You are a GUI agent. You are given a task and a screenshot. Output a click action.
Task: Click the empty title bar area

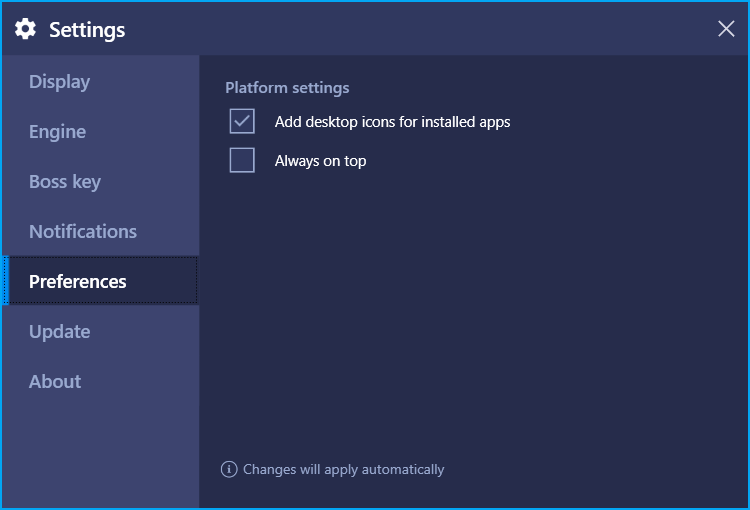coord(421,29)
